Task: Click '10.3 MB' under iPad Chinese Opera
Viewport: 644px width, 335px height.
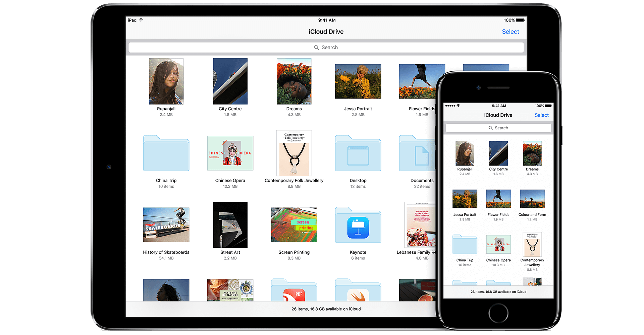Action: coord(230,187)
